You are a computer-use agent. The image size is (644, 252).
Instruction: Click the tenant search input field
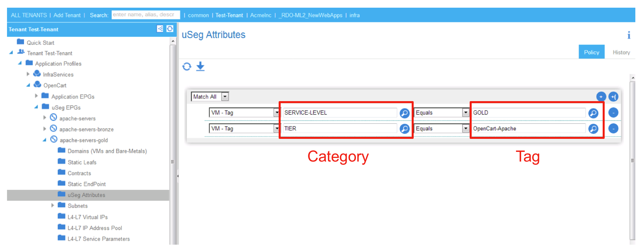click(x=145, y=15)
